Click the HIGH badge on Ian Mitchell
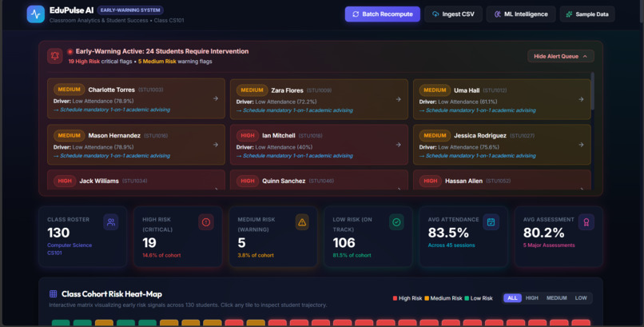The width and height of the screenshot is (644, 327). pyautogui.click(x=248, y=136)
